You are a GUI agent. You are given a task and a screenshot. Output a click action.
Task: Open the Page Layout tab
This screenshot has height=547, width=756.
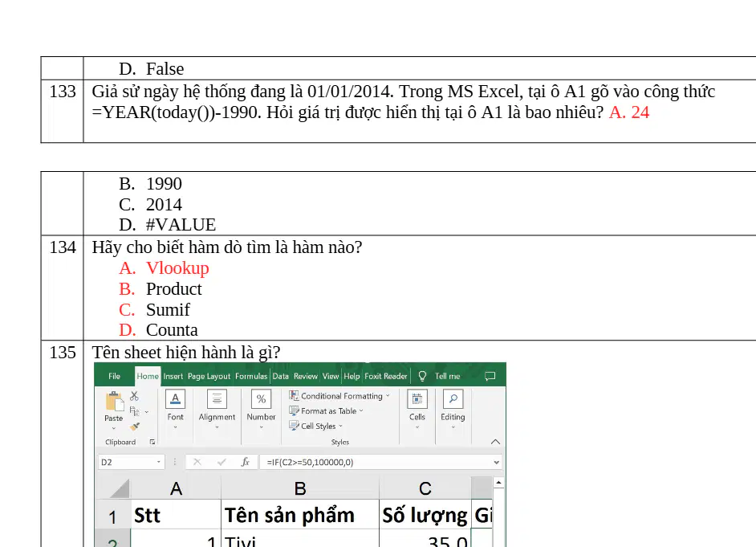pos(209,376)
